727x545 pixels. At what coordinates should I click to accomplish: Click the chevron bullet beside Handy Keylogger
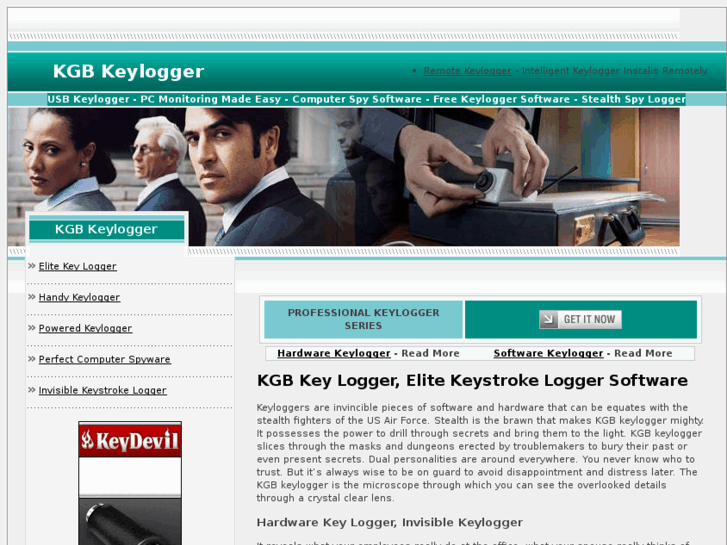coord(32,297)
